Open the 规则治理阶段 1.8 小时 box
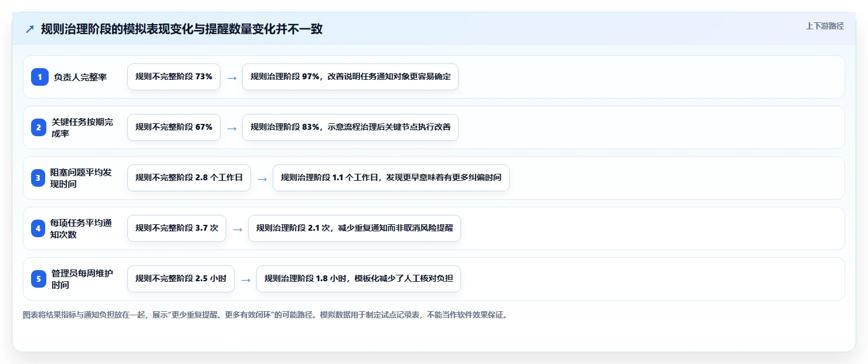Screen dimensions: 868x364 (358, 279)
